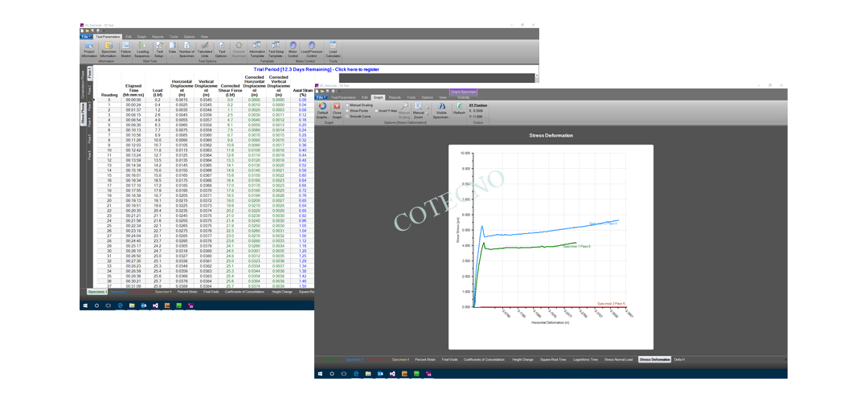Open the Visibility contextual tab
Image resolution: width=868 pixels, height=402 pixels.
pyautogui.click(x=464, y=97)
